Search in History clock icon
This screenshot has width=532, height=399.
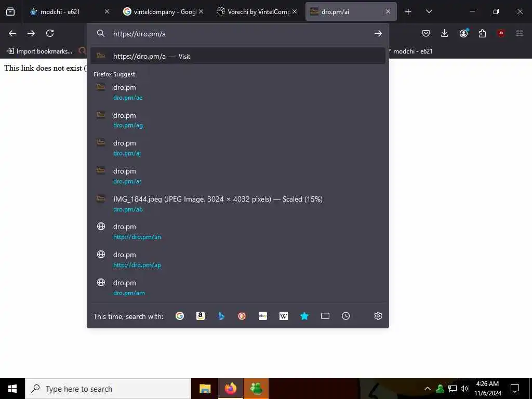click(345, 316)
